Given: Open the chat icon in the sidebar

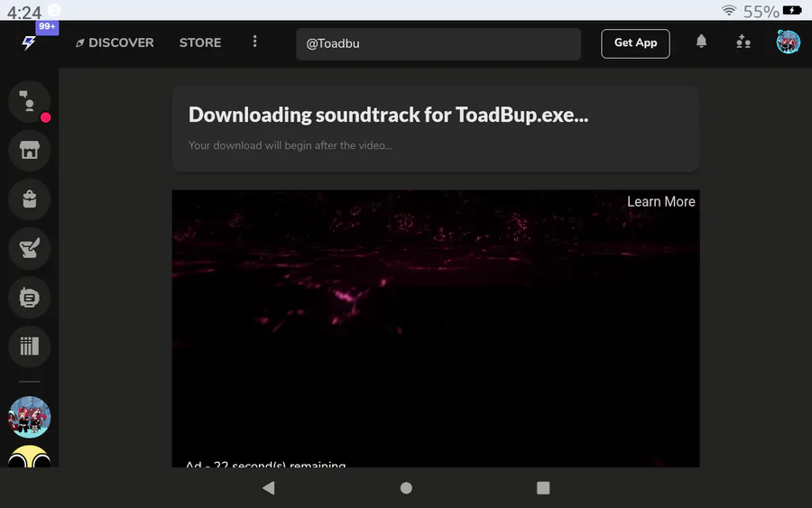Looking at the screenshot, I should click(x=29, y=101).
